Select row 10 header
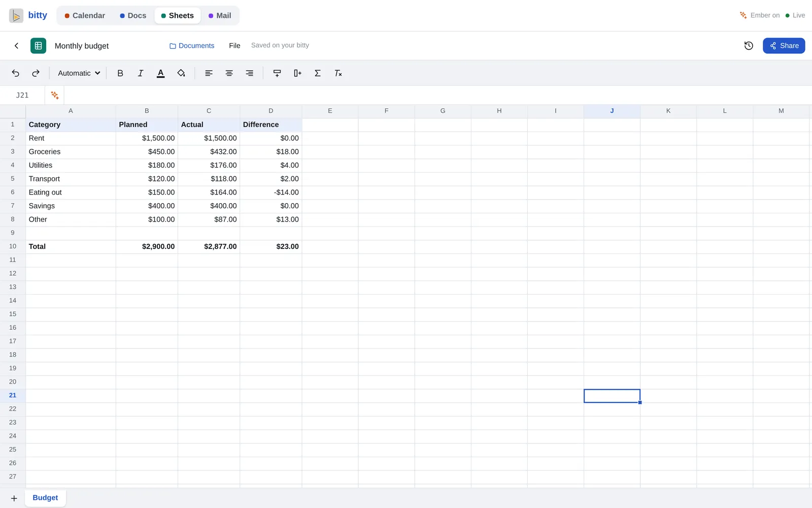The height and width of the screenshot is (508, 812). (x=13, y=246)
